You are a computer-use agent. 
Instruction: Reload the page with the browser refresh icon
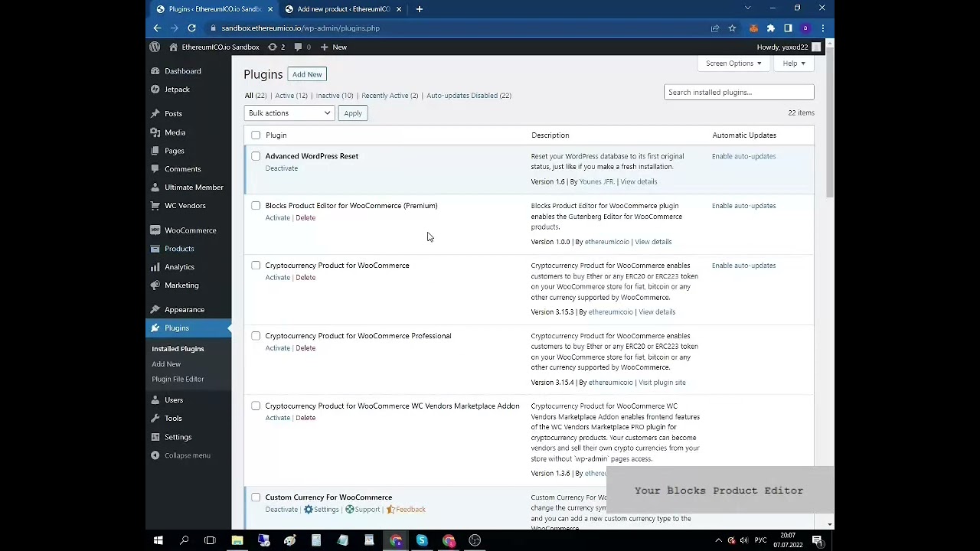pyautogui.click(x=191, y=28)
